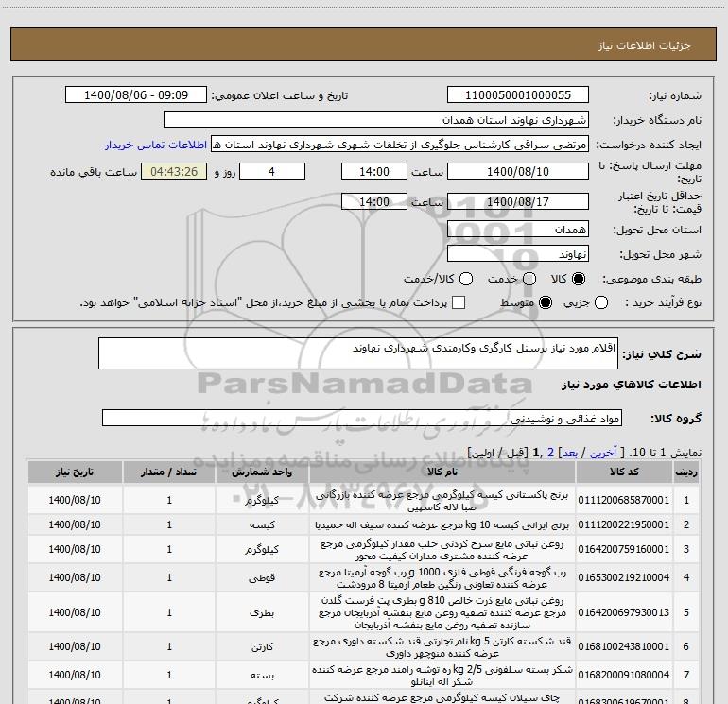Open the اطلاعات تماس خریدار link

pos(156,145)
